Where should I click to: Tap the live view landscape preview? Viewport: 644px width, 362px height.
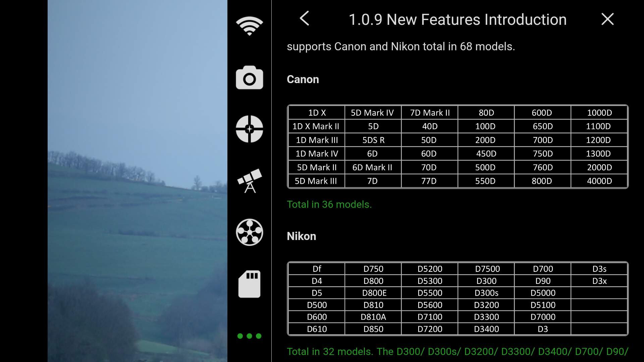[x=138, y=181]
